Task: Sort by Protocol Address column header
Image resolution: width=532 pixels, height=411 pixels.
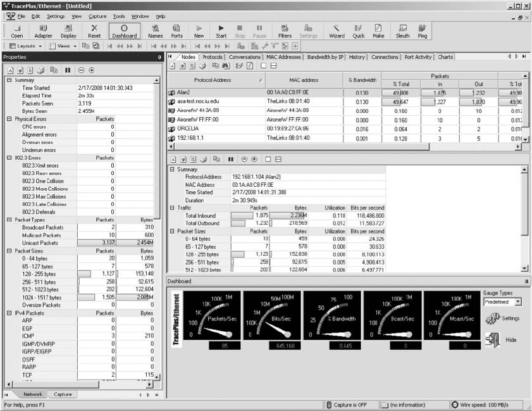Action: 216,80
